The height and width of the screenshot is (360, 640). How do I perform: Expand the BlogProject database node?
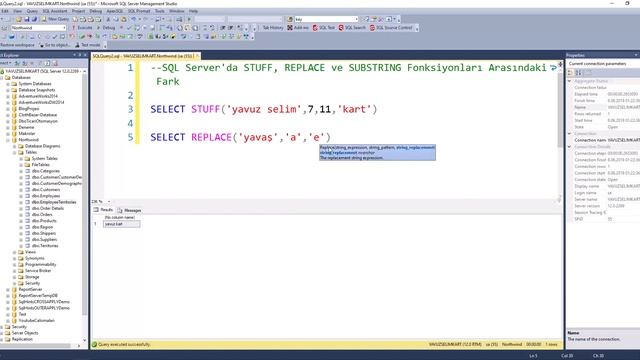[x=8, y=109]
